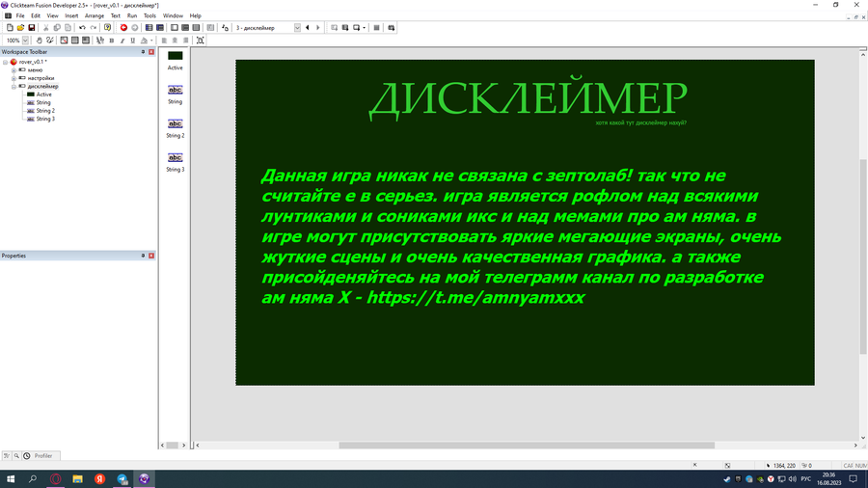Click the Cut scissors icon
The image size is (868, 488).
pyautogui.click(x=46, y=28)
